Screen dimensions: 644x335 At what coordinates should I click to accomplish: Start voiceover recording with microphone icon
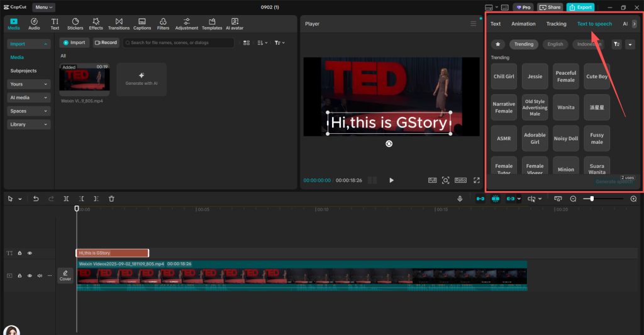[460, 199]
